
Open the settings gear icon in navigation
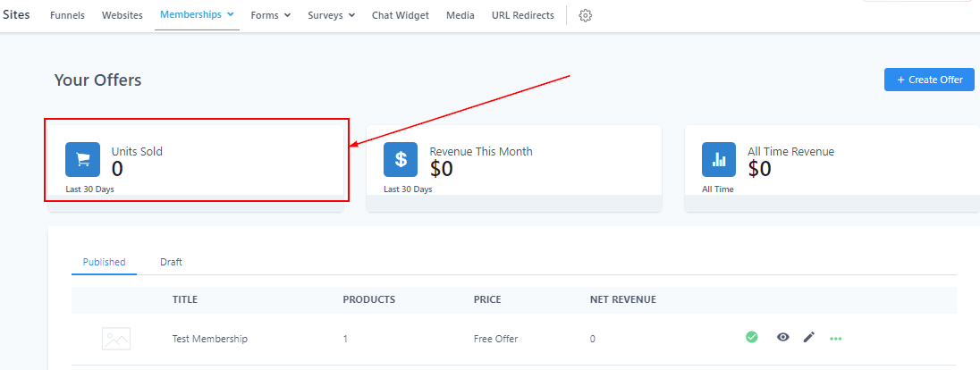585,15
